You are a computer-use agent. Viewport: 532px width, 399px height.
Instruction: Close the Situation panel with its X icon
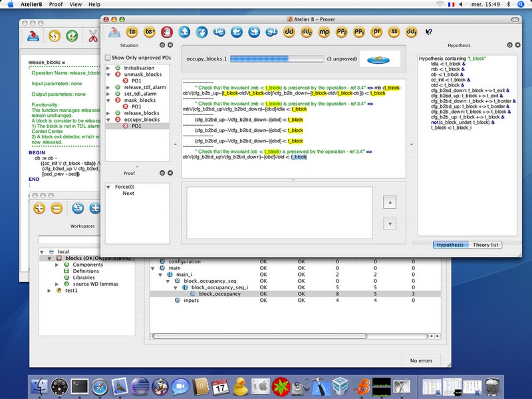point(170,45)
